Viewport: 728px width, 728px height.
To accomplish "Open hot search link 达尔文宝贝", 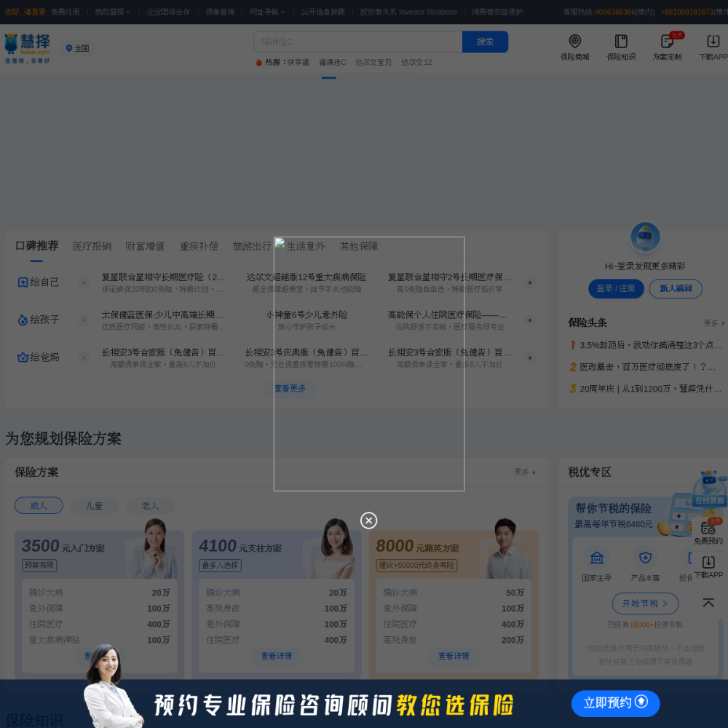I will (x=373, y=62).
